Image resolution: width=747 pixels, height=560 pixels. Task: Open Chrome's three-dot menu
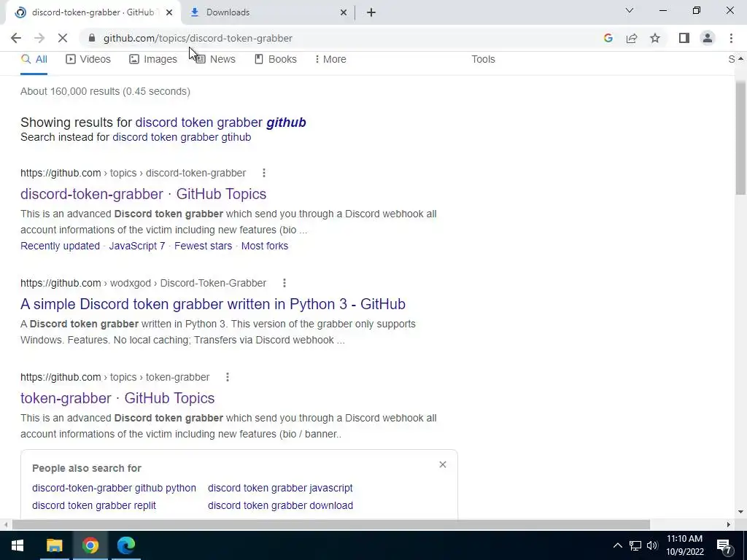pyautogui.click(x=731, y=38)
